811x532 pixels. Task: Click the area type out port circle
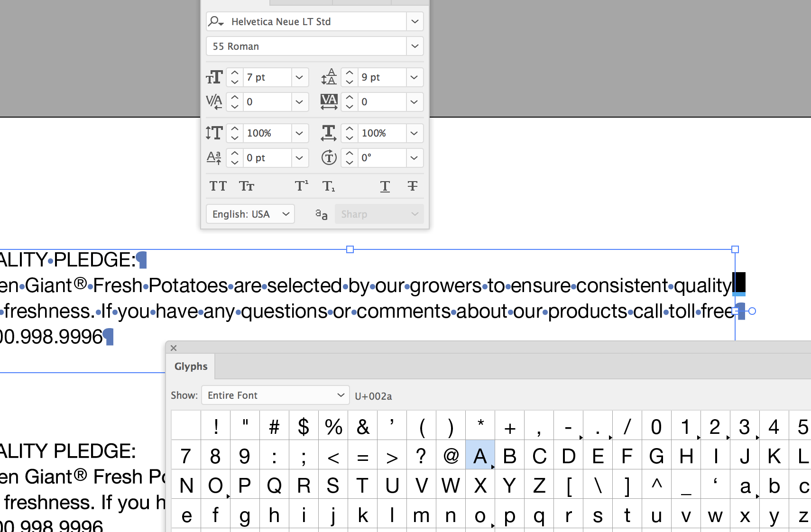[x=752, y=312]
